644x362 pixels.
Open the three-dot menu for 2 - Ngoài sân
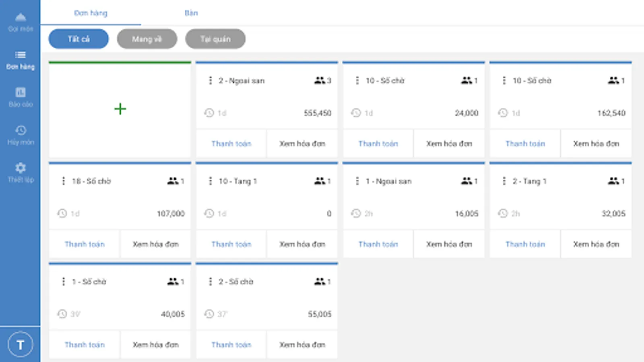click(210, 80)
